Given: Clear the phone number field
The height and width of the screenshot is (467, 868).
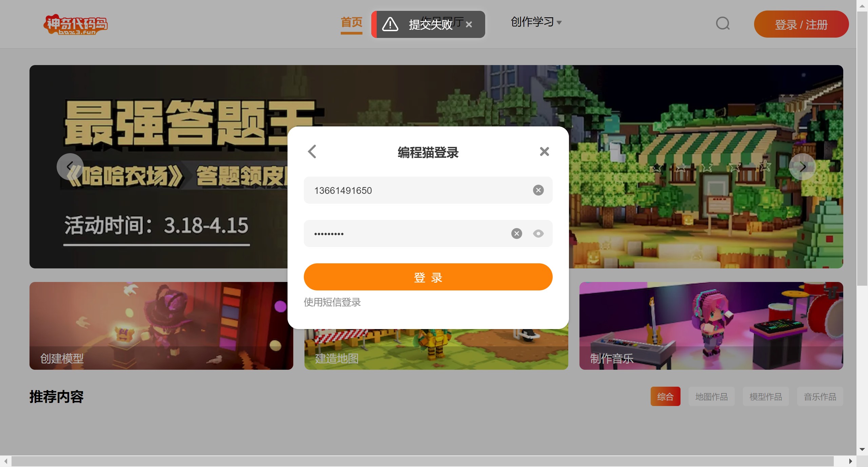Looking at the screenshot, I should 538,190.
